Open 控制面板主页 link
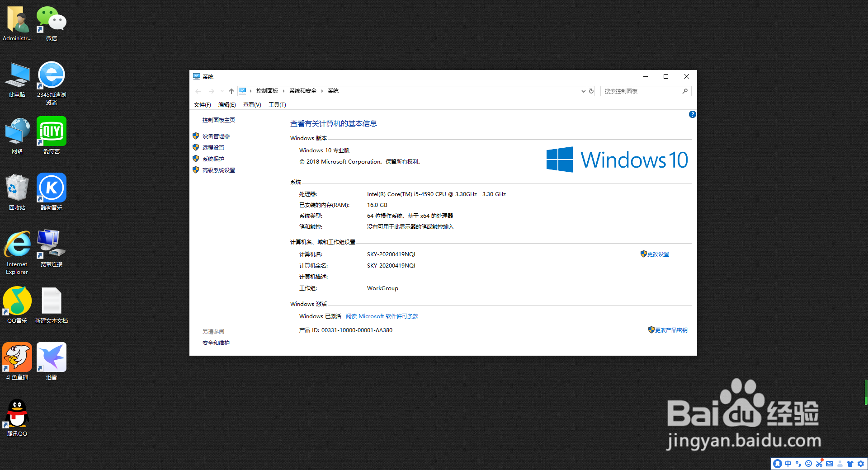868x470 pixels. (219, 120)
